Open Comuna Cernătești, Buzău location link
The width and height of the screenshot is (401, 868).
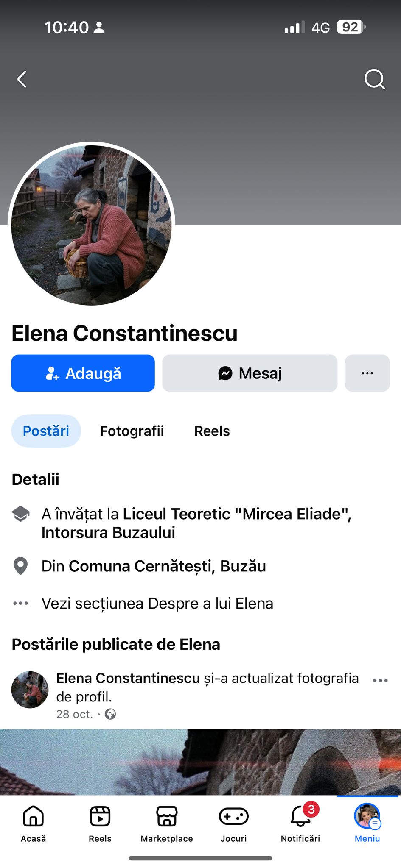pos(167,566)
